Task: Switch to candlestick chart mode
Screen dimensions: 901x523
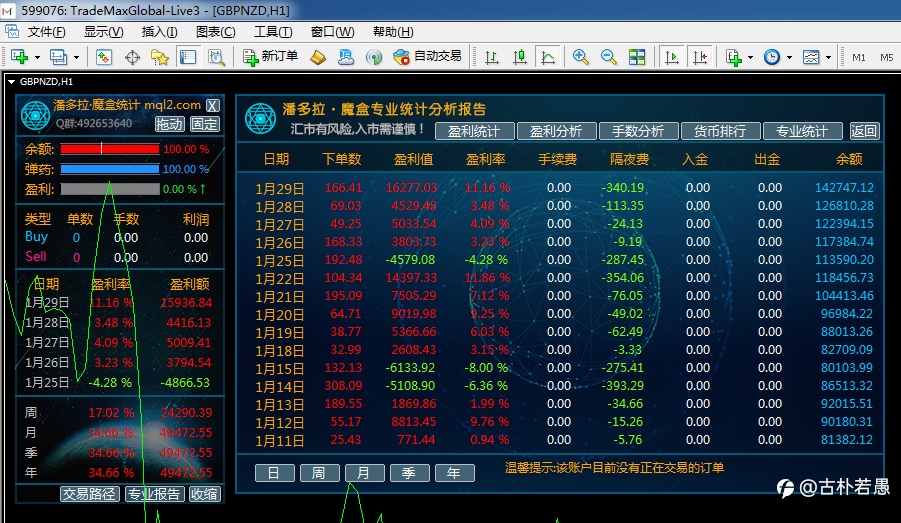Action: pyautogui.click(x=520, y=57)
